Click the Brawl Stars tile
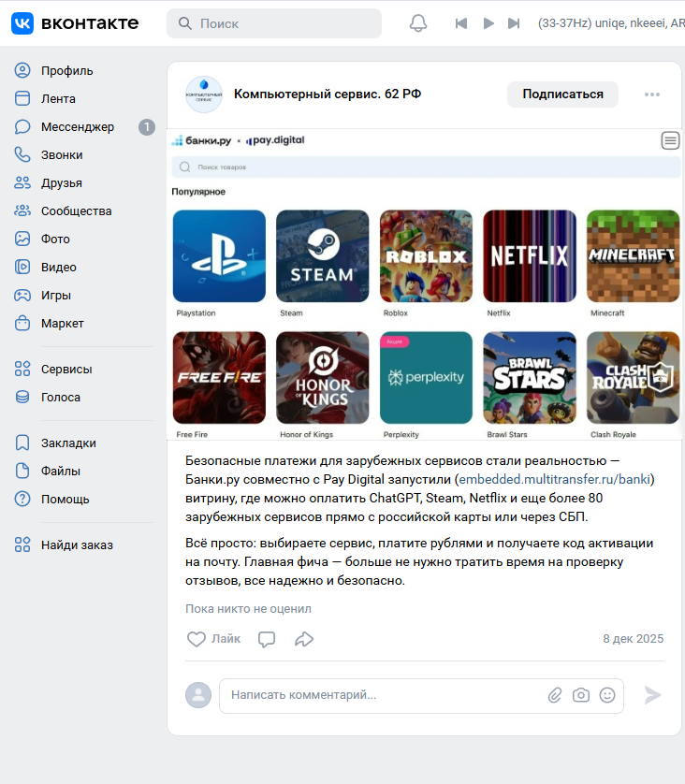Image resolution: width=685 pixels, height=784 pixels. coord(530,378)
